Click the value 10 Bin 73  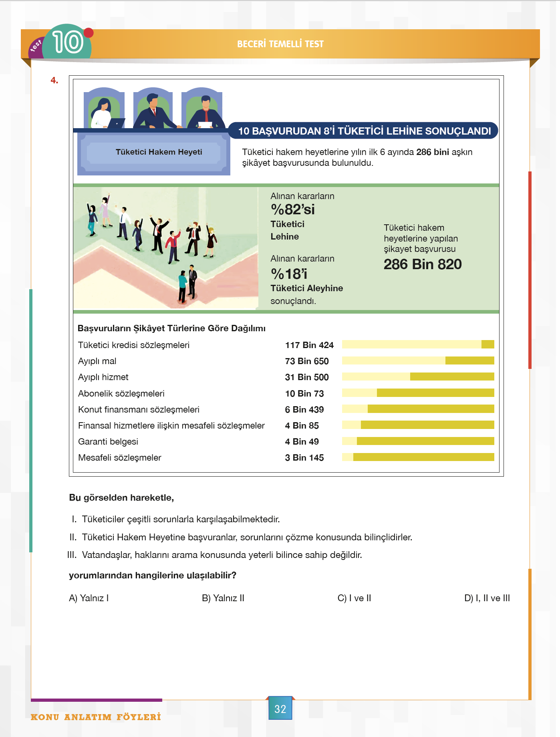(x=304, y=394)
